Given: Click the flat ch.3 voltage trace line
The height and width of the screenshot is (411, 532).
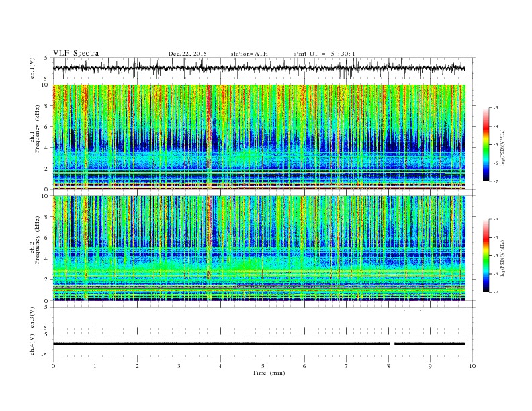Looking at the screenshot, I should point(259,310).
